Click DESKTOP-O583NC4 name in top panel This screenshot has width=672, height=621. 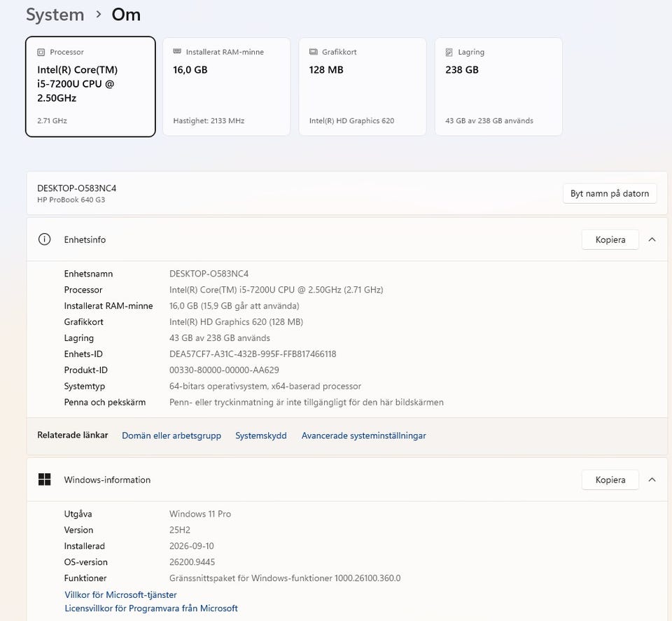click(x=77, y=188)
